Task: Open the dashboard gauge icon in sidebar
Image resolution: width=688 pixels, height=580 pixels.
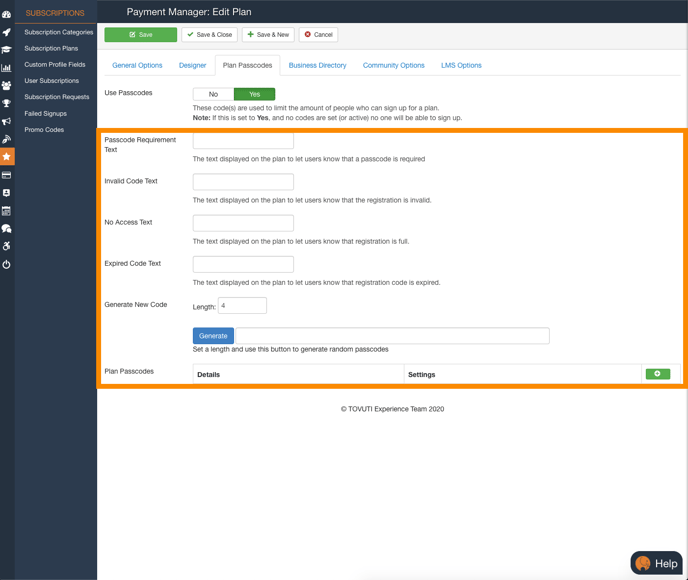Action: 7,14
